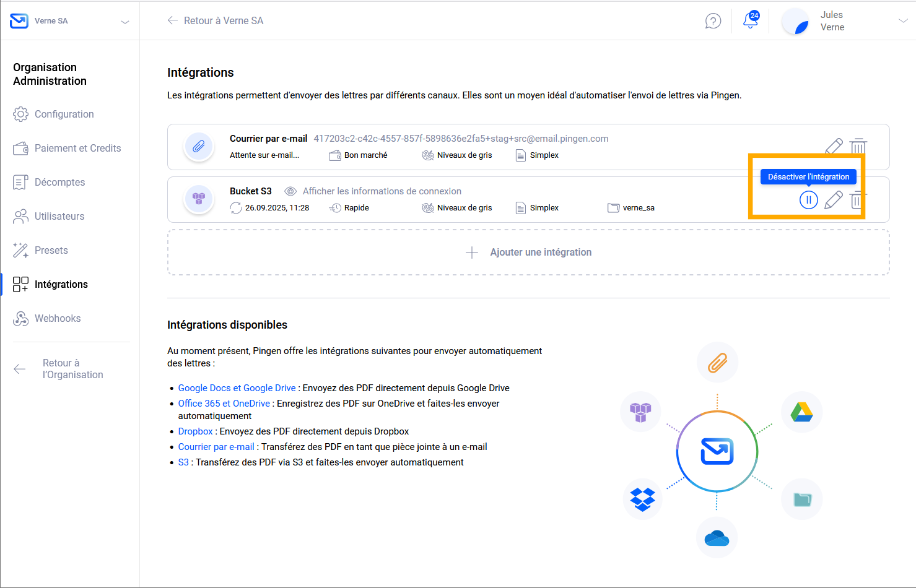Open Configuration in the sidebar
The width and height of the screenshot is (916, 588).
coord(64,115)
